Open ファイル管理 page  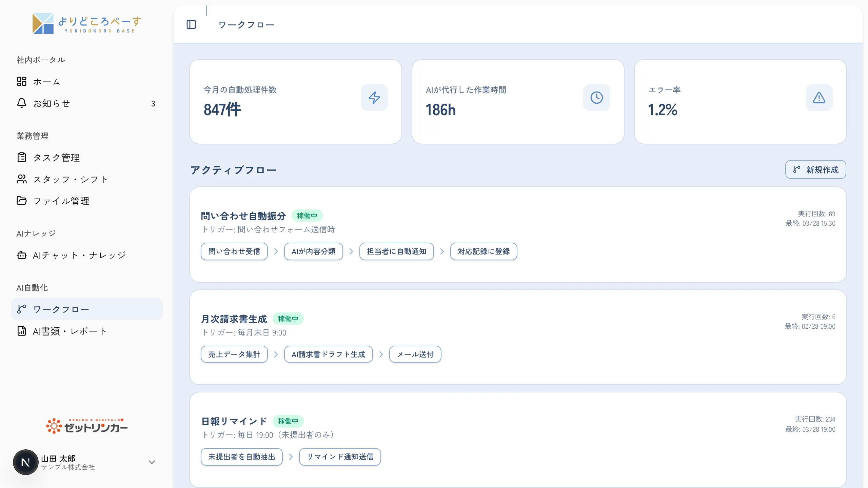(x=87, y=201)
